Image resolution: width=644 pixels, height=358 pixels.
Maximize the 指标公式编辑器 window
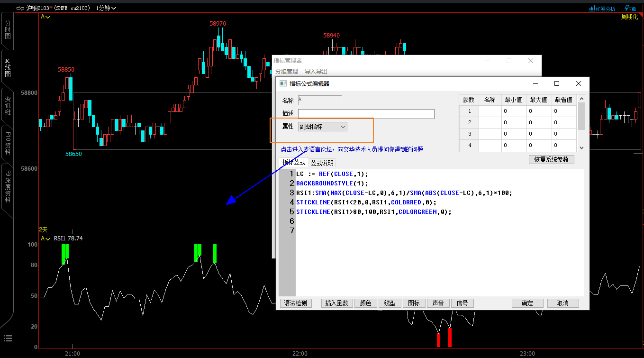tap(557, 83)
